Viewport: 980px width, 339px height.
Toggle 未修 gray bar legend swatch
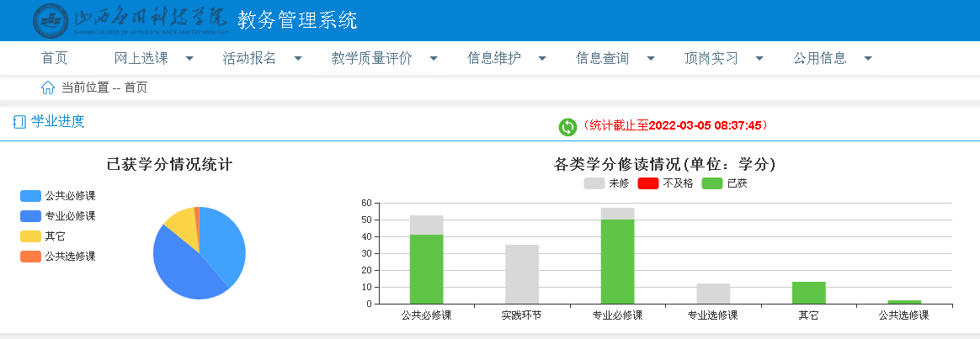click(594, 183)
